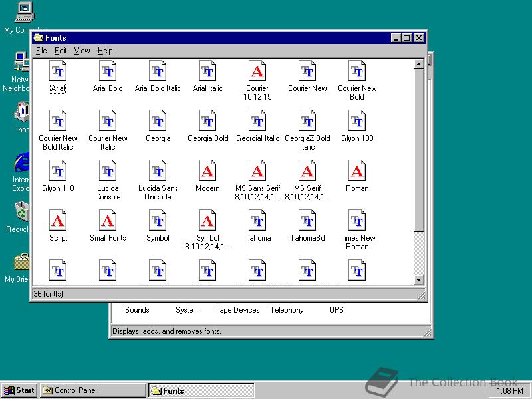Select System in the Control Panel window
Image resolution: width=532 pixels, height=399 pixels.
187,310
